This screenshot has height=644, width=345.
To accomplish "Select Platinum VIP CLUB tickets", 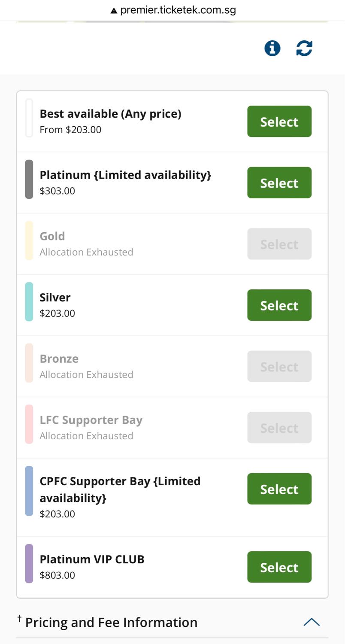I will click(x=279, y=567).
